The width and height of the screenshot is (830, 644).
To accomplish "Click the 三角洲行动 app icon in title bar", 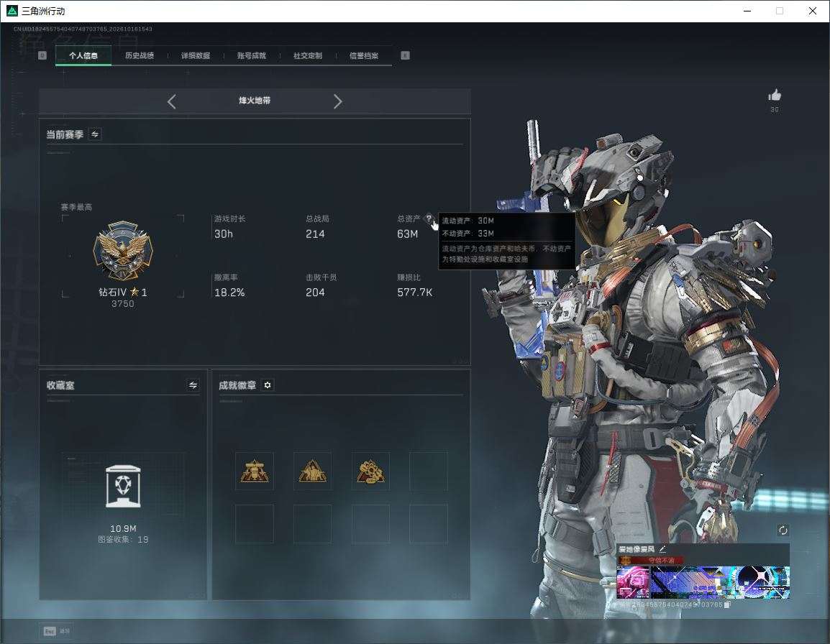I will pyautogui.click(x=12, y=11).
